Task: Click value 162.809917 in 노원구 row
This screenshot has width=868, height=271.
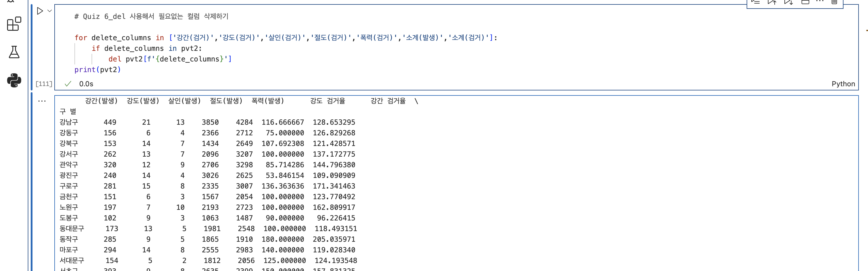Action: tap(334, 207)
